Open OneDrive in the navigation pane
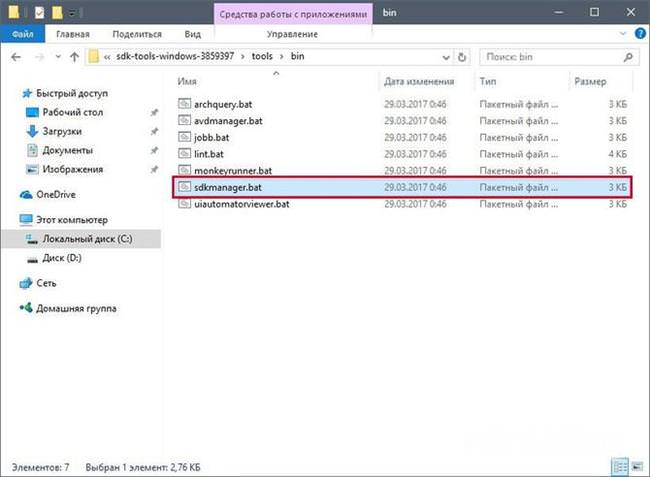Screen dimensions: 650x477 click(56, 194)
